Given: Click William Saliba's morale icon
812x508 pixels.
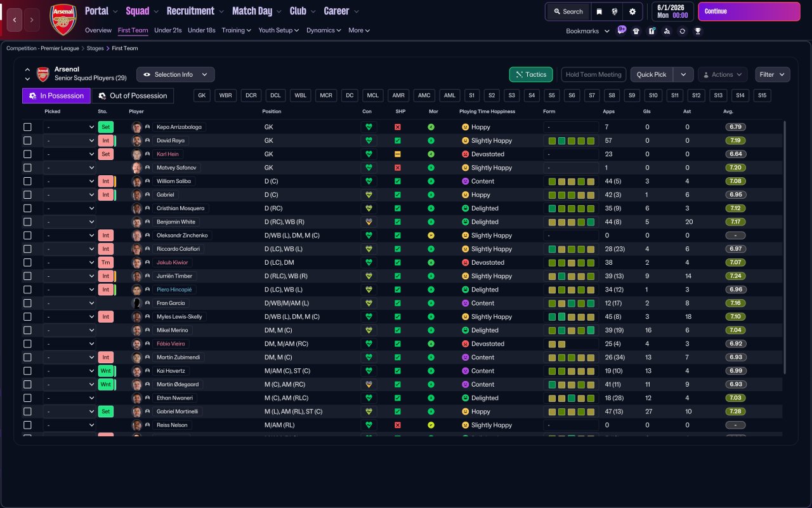Looking at the screenshot, I should (x=431, y=181).
